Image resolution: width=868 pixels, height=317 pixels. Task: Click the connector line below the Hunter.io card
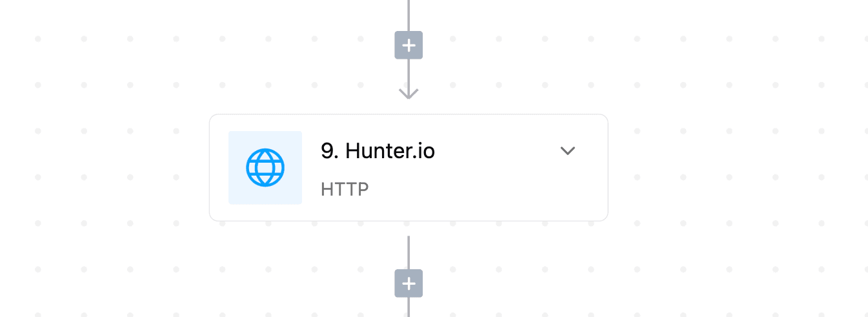click(x=409, y=252)
